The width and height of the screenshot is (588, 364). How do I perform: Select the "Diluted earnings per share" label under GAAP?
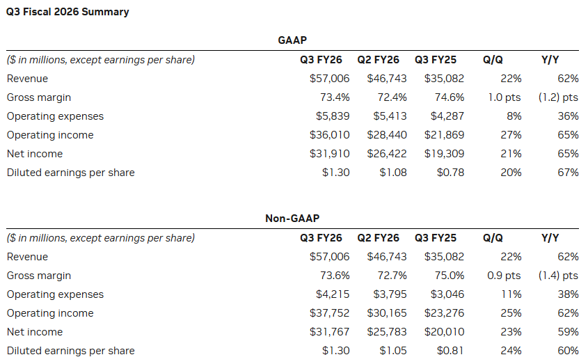pos(70,173)
